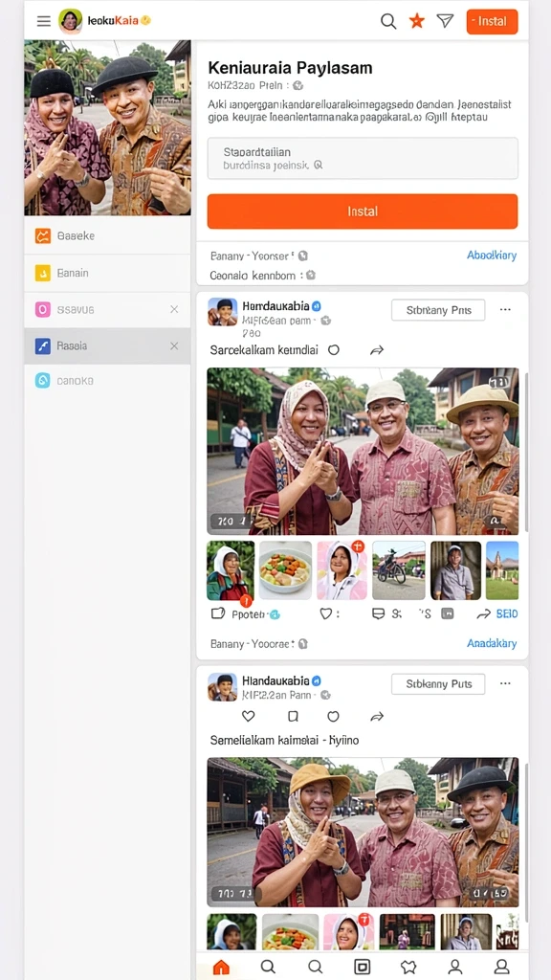Open the three-dot menu on the second post
The height and width of the screenshot is (980, 551).
tap(505, 683)
